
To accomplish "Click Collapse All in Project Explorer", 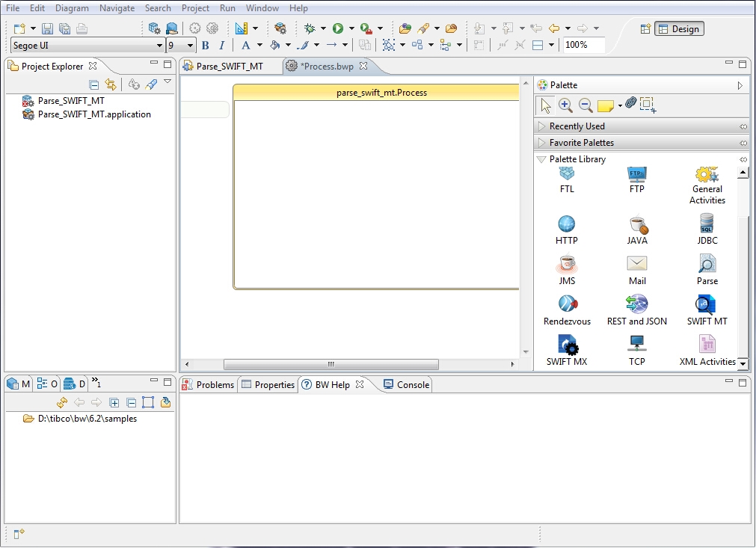I will (x=94, y=84).
